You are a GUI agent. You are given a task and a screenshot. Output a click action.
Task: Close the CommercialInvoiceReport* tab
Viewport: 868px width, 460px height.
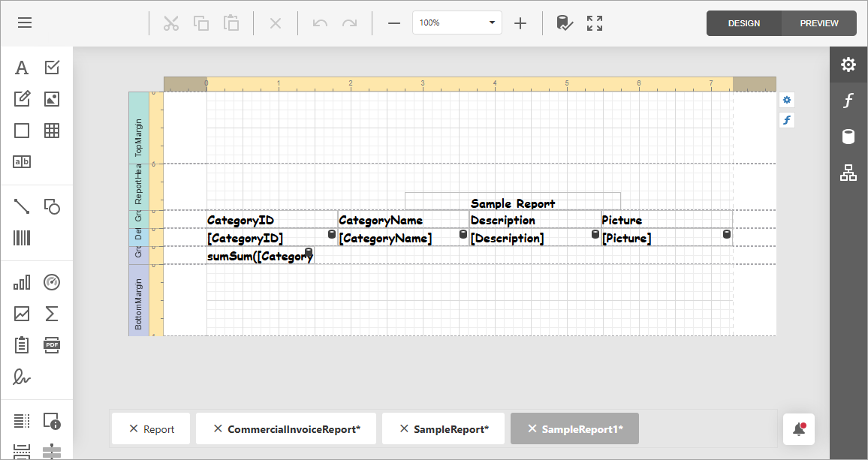pos(218,428)
